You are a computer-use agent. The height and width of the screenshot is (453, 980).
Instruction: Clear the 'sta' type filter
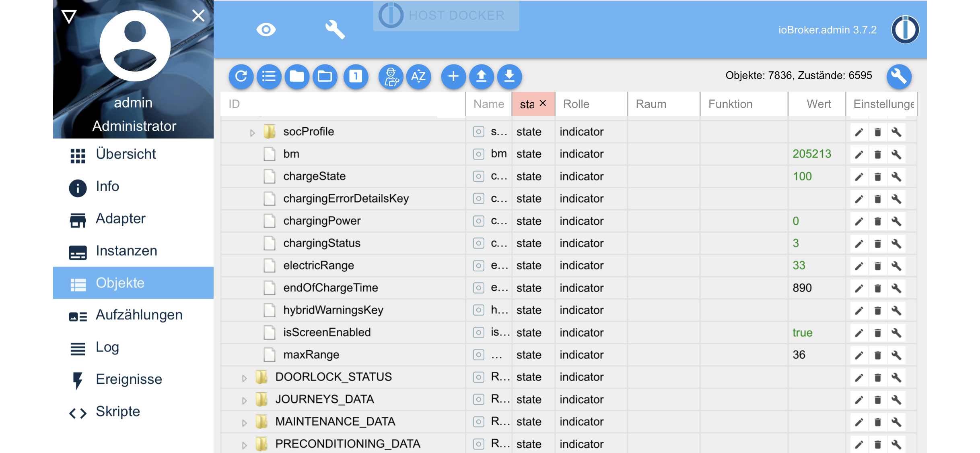tap(543, 103)
